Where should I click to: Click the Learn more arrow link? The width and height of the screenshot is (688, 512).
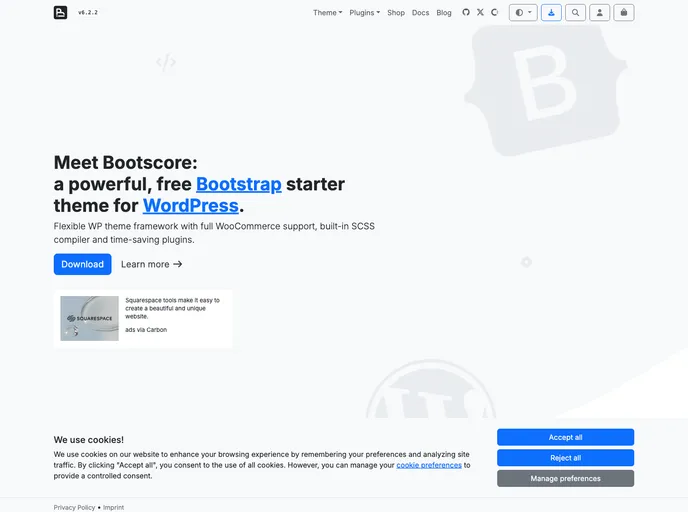(151, 264)
